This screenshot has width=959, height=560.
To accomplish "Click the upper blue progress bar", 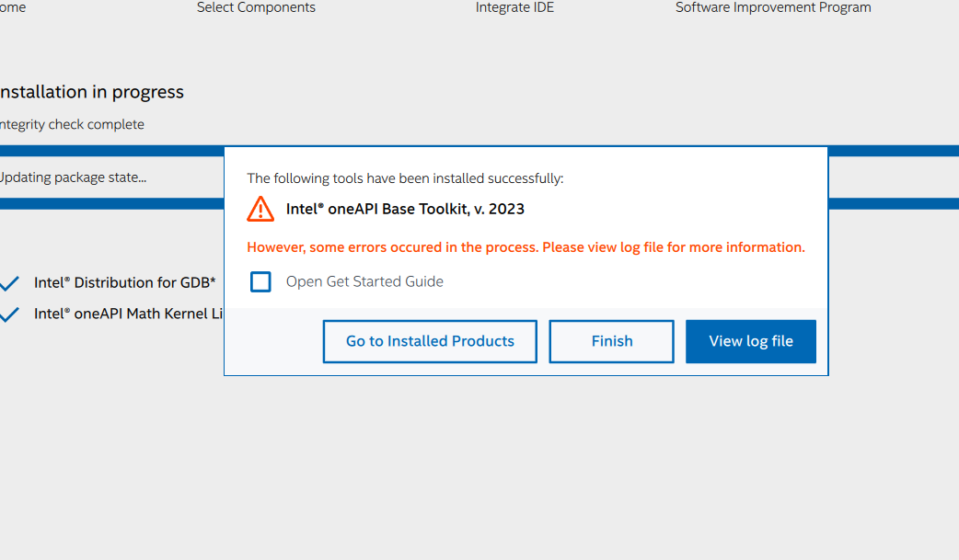I will [x=110, y=151].
